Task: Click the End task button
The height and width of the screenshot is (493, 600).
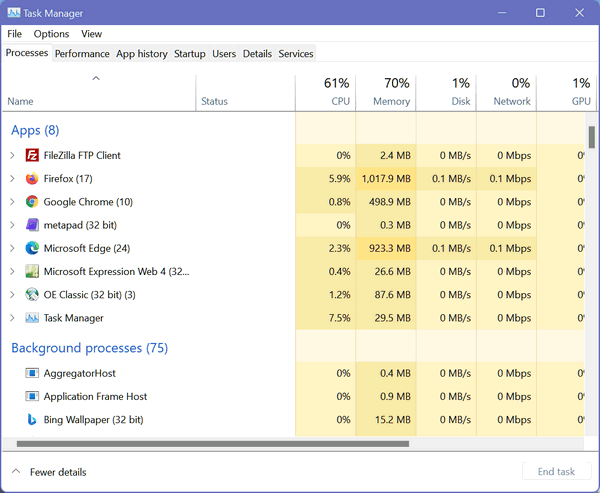Action: [x=556, y=472]
